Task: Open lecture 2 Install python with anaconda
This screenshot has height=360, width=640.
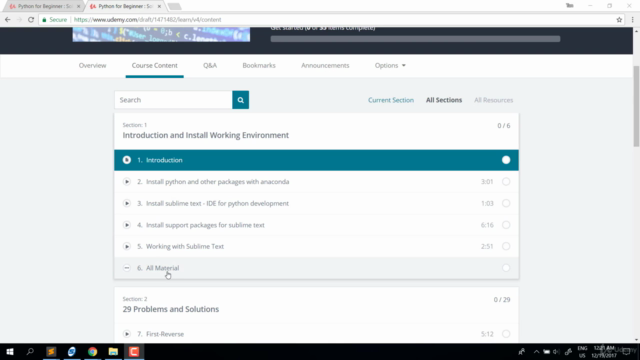Action: tap(316, 182)
